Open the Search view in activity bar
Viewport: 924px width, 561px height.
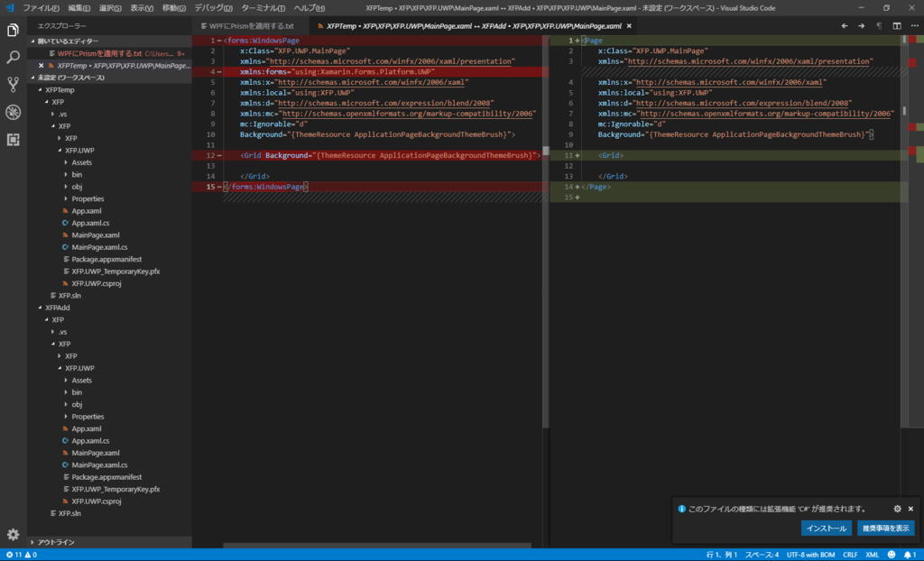[x=13, y=57]
